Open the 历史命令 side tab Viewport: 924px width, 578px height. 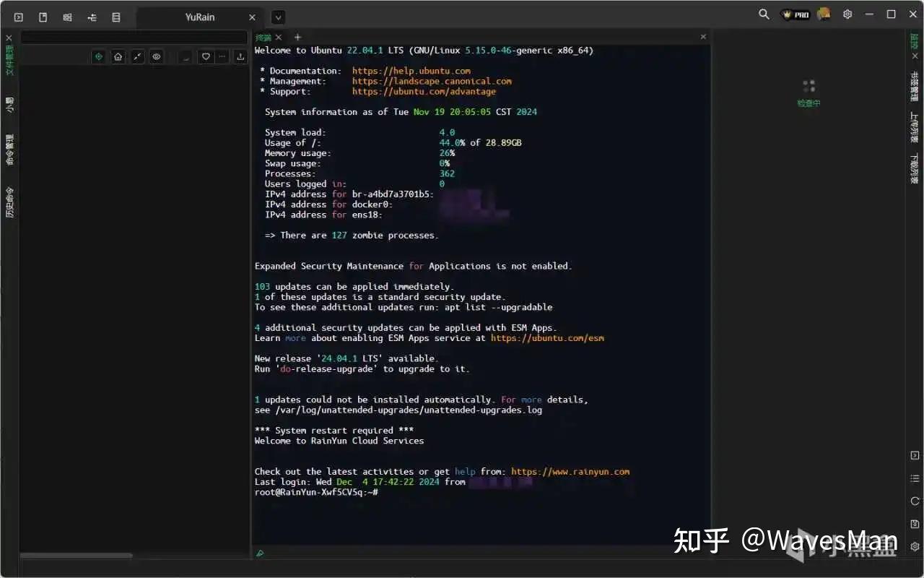[9, 202]
